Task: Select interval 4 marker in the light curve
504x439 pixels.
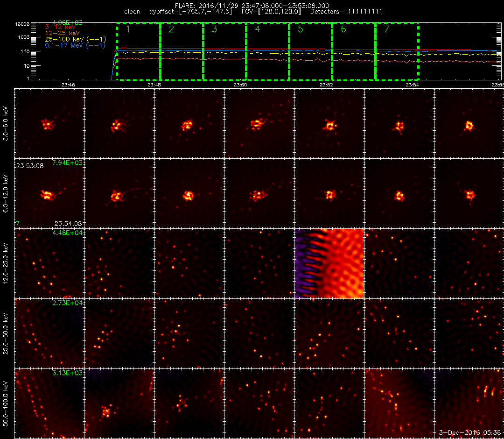Action: point(258,29)
